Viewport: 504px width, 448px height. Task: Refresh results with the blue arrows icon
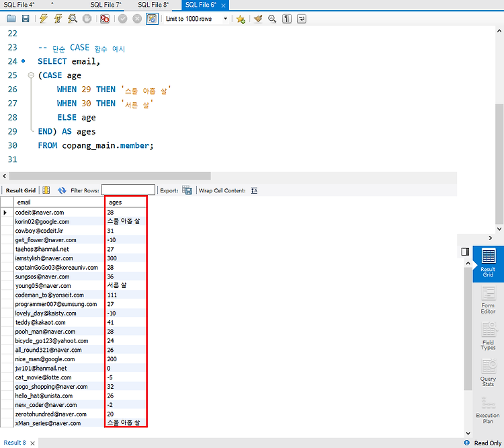coord(62,190)
